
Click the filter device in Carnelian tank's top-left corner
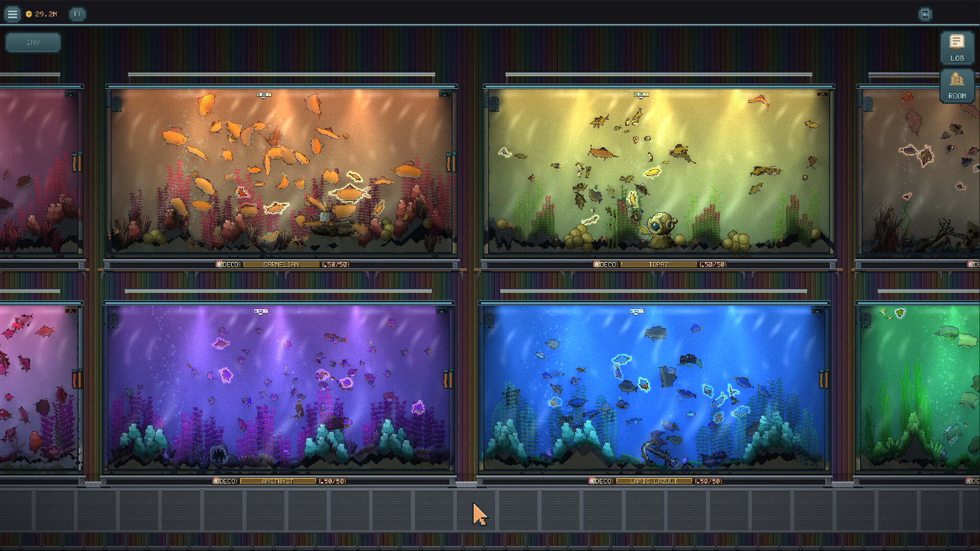click(x=116, y=104)
